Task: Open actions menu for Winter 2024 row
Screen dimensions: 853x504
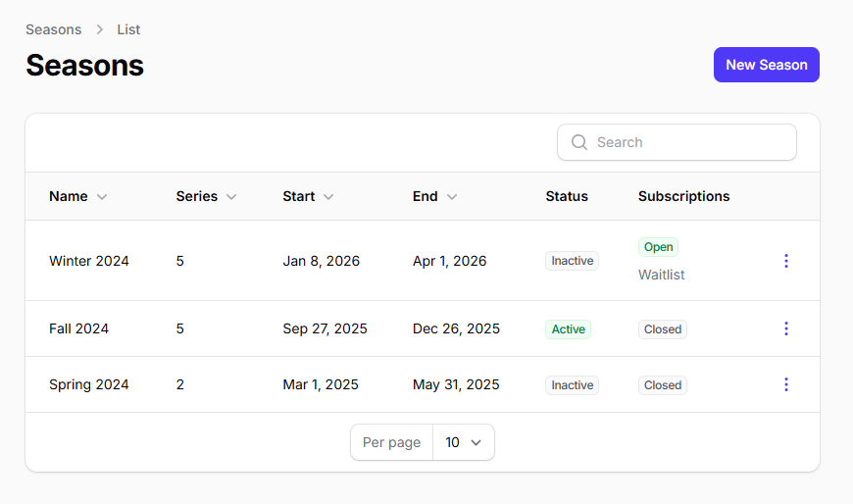Action: pyautogui.click(x=785, y=261)
